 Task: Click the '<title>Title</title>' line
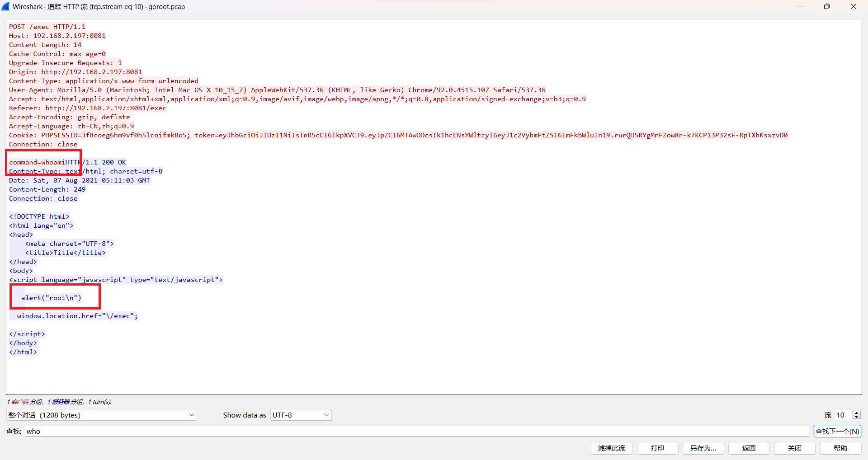(66, 253)
